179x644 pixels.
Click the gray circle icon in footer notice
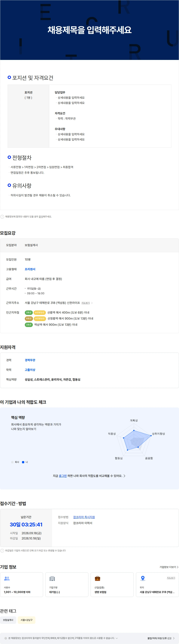(x=6, y=638)
